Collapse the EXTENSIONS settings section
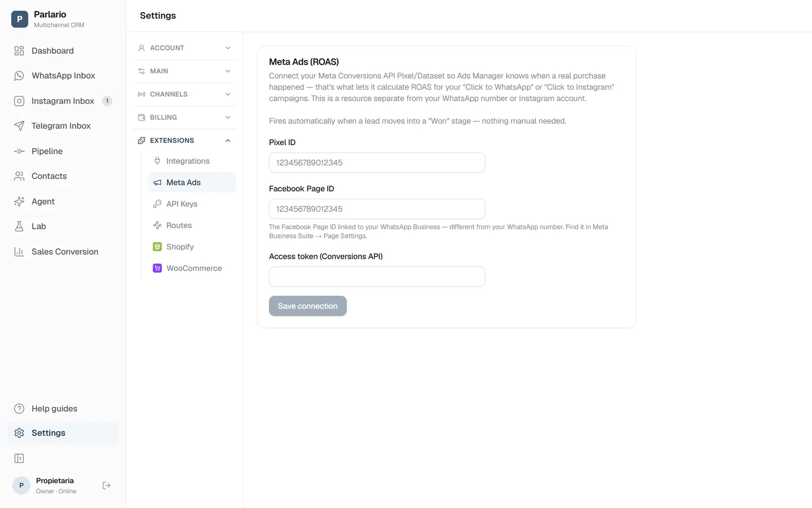The height and width of the screenshot is (508, 812). (x=185, y=141)
